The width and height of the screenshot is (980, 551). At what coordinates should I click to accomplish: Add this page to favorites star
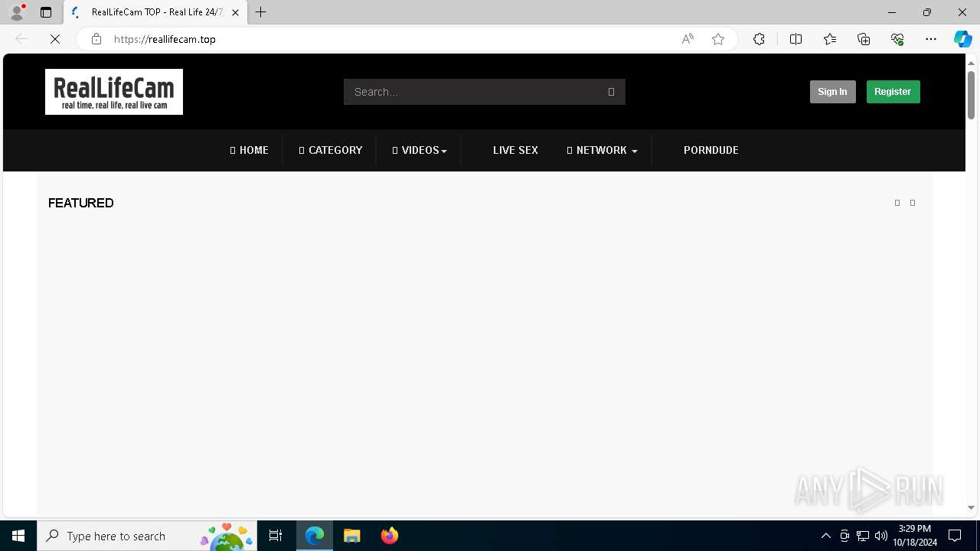718,39
